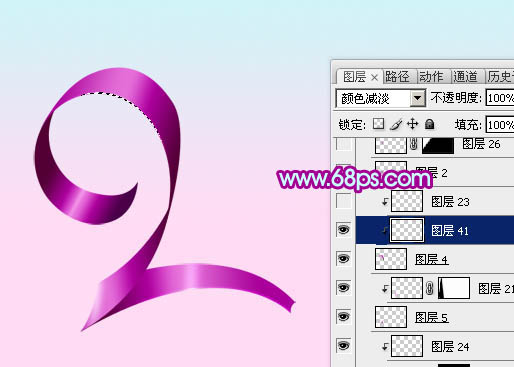Click the mask link icon on 图层 26
This screenshot has height=367, width=514.
pos(414,144)
